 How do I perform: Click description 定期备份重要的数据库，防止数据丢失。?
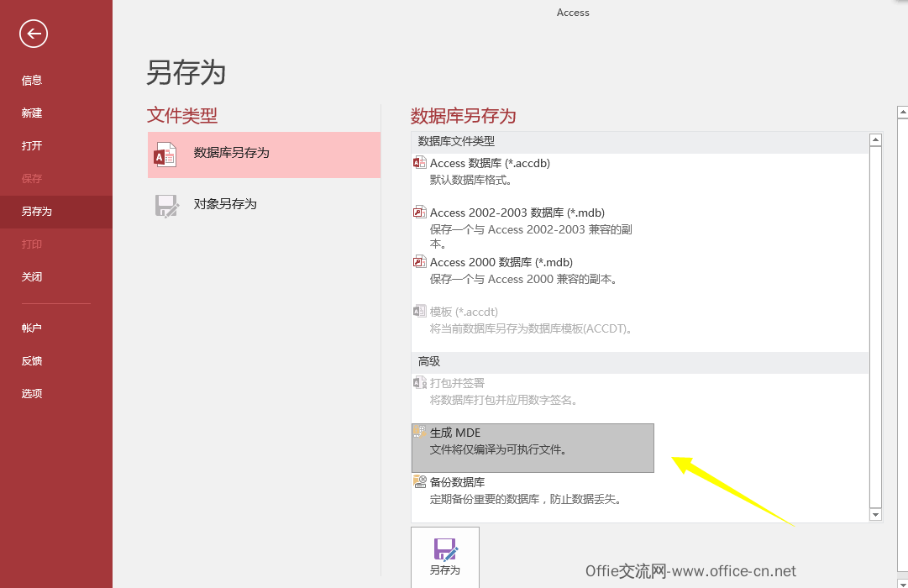[x=526, y=499]
